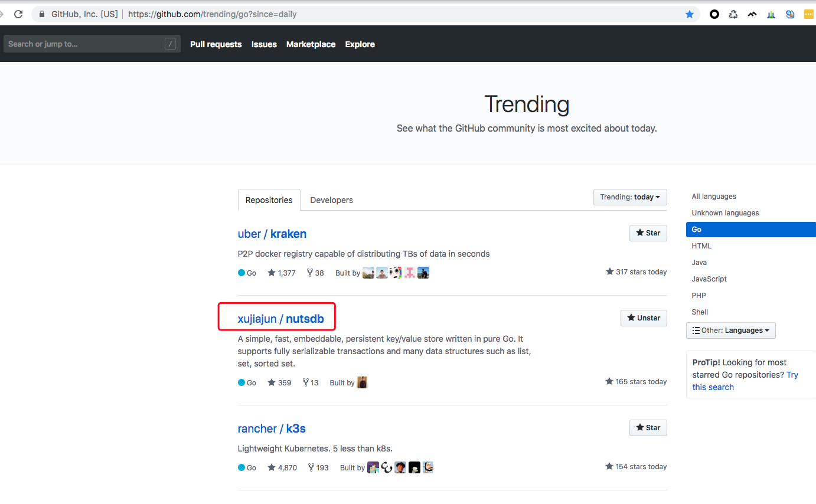The image size is (816, 504).
Task: Click '154 stars today' text
Action: click(637, 467)
